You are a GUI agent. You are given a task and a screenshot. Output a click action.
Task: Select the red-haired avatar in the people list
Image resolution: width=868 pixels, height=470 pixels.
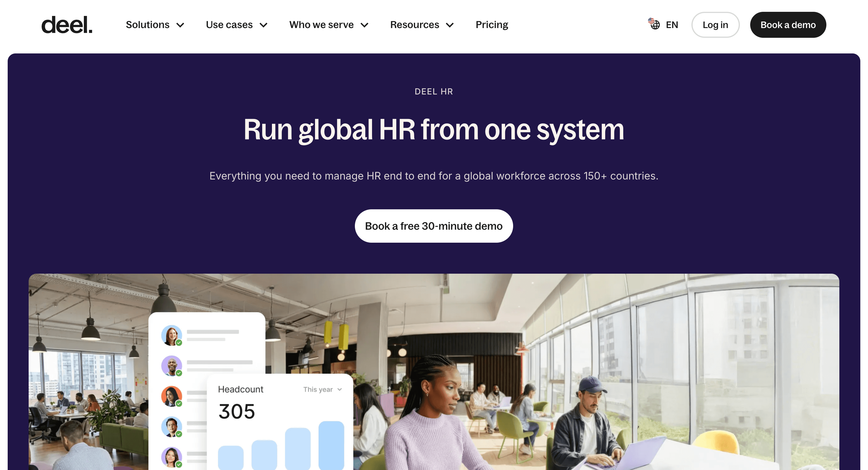click(172, 335)
